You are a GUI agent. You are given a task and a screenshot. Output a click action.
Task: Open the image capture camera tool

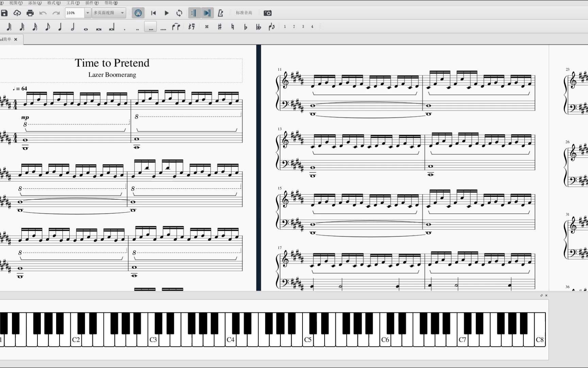tap(268, 13)
